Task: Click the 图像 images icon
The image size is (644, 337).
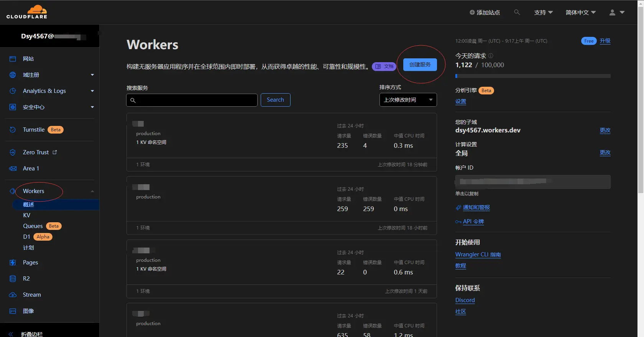Action: 13,311
